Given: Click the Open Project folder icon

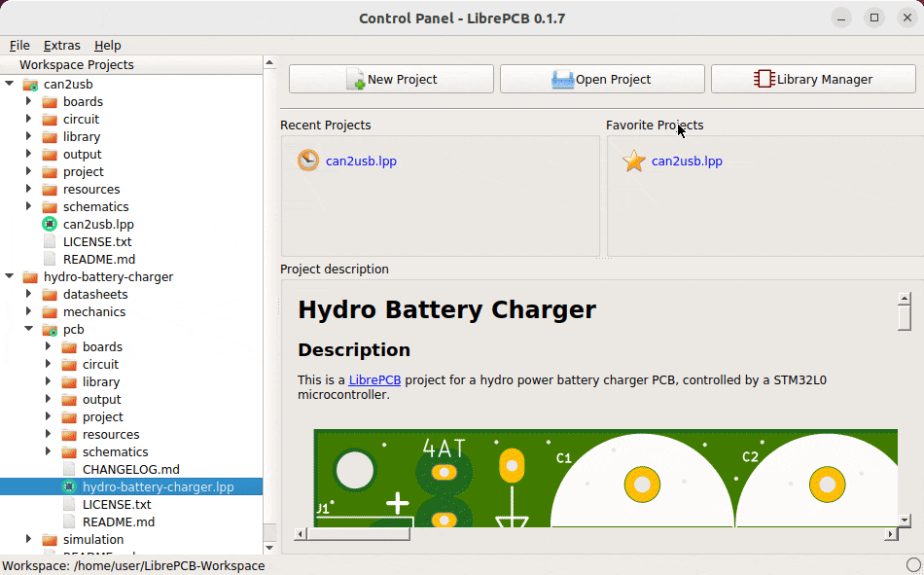Looking at the screenshot, I should click(x=562, y=79).
